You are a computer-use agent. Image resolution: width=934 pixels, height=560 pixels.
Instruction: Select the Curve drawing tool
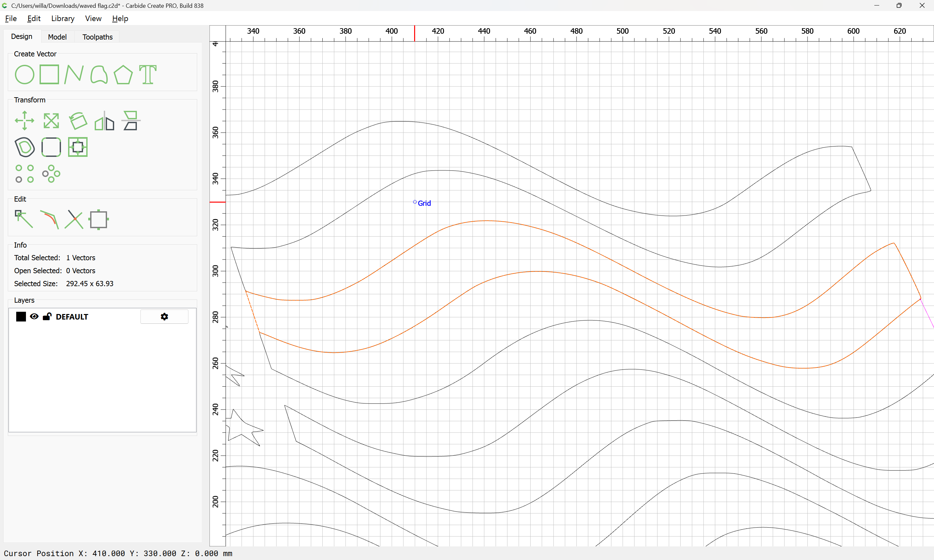point(99,74)
